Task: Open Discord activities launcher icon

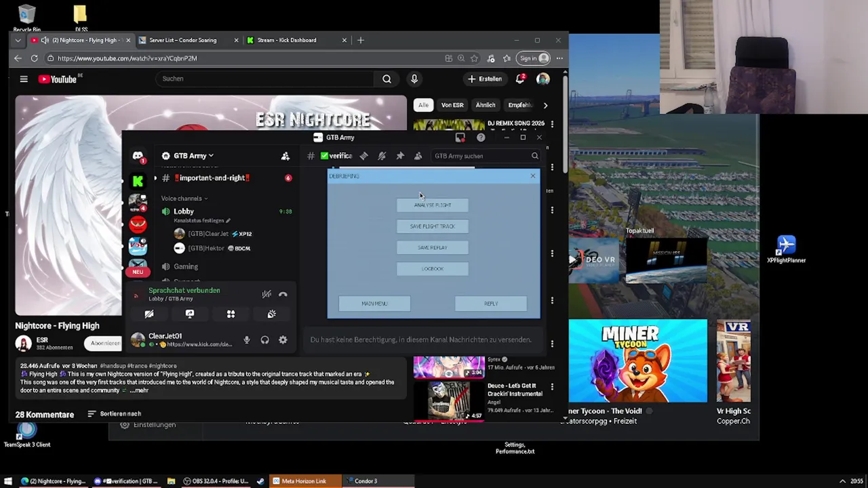Action: 231,314
